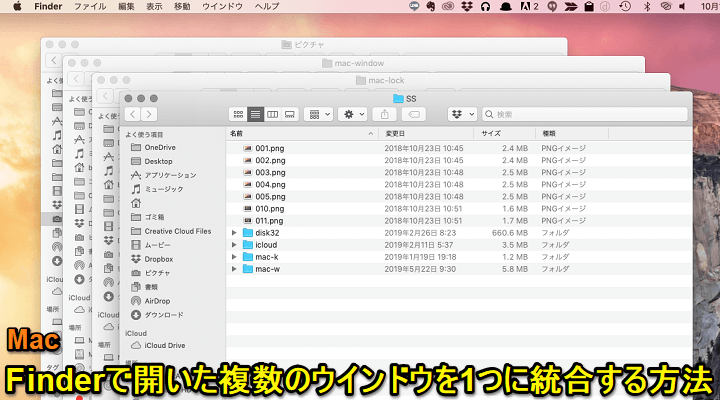Open the Apple menu
Screen dimensions: 720x400
point(17,6)
